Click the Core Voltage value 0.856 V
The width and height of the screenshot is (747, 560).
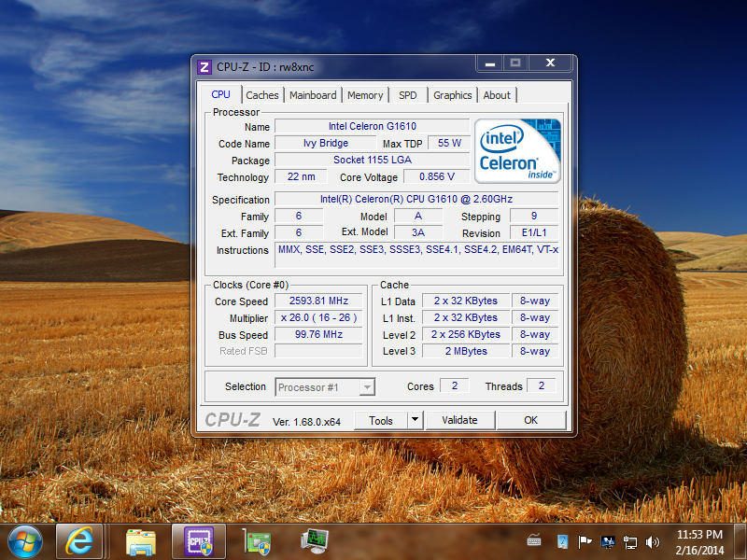(437, 176)
